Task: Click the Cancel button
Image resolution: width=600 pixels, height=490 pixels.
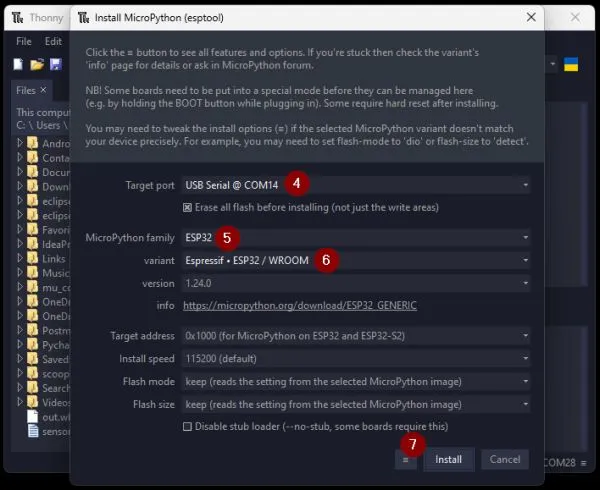Action: (x=503, y=459)
